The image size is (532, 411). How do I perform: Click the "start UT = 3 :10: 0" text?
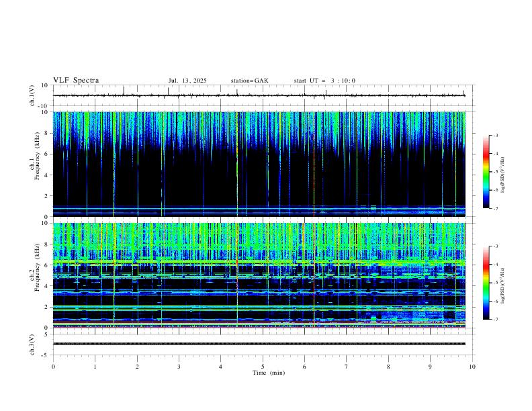pyautogui.click(x=324, y=81)
